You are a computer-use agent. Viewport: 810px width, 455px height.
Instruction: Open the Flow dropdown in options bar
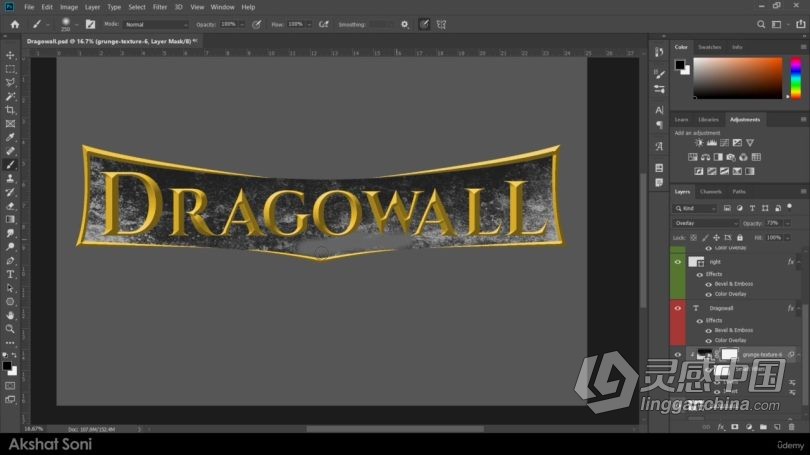[309, 24]
